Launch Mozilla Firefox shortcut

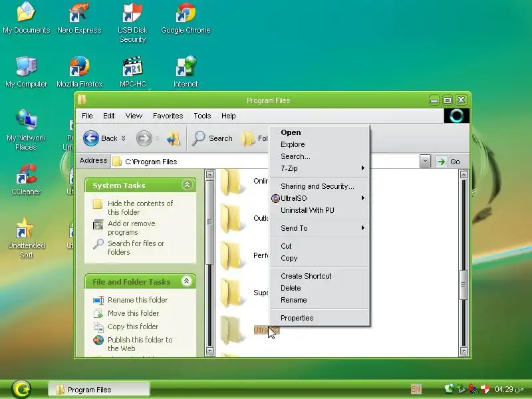click(x=79, y=72)
